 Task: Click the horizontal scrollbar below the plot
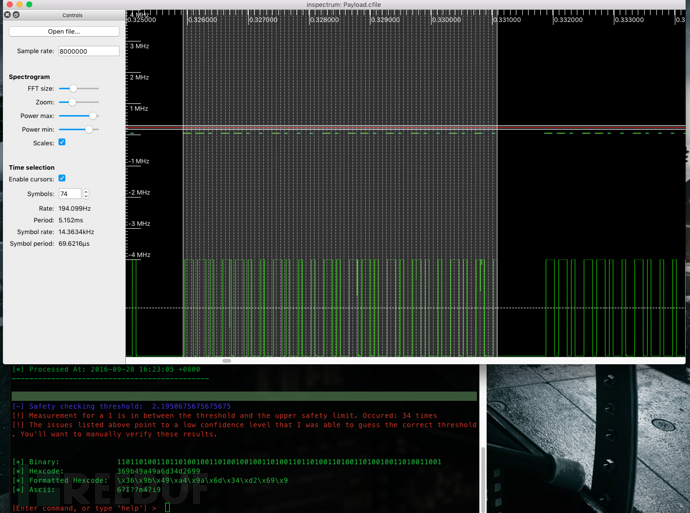[227, 361]
